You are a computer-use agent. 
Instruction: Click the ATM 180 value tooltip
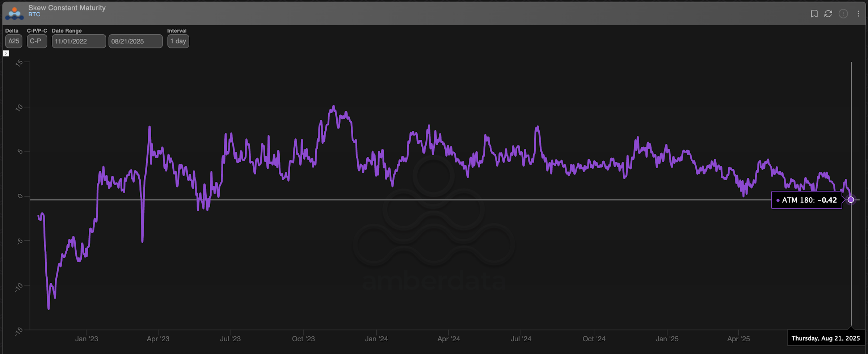click(x=806, y=199)
